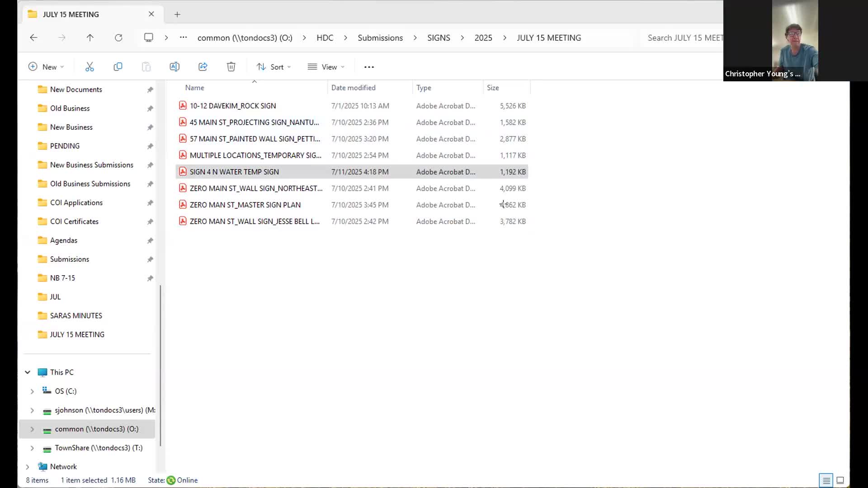The image size is (868, 488).
Task: Open a new tab with plus button
Action: point(177,14)
